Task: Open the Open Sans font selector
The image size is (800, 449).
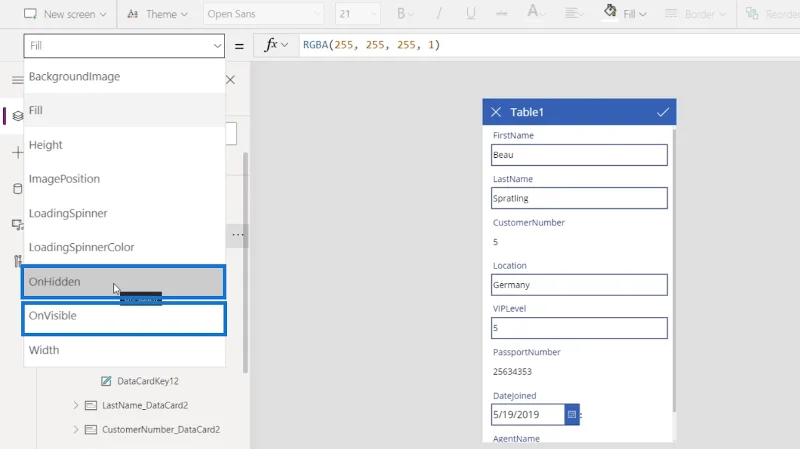Action: pyautogui.click(x=264, y=14)
